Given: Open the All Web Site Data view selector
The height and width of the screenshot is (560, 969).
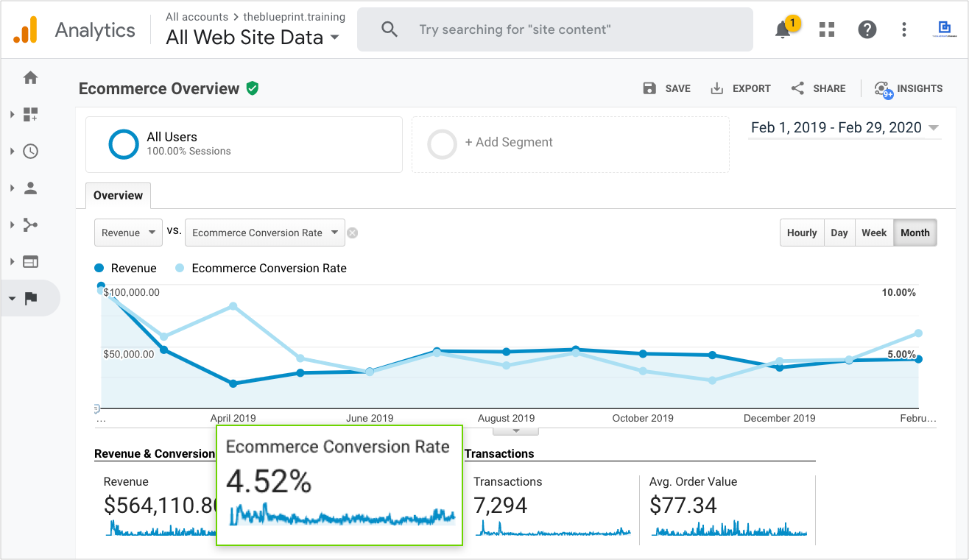Looking at the screenshot, I should (x=253, y=38).
